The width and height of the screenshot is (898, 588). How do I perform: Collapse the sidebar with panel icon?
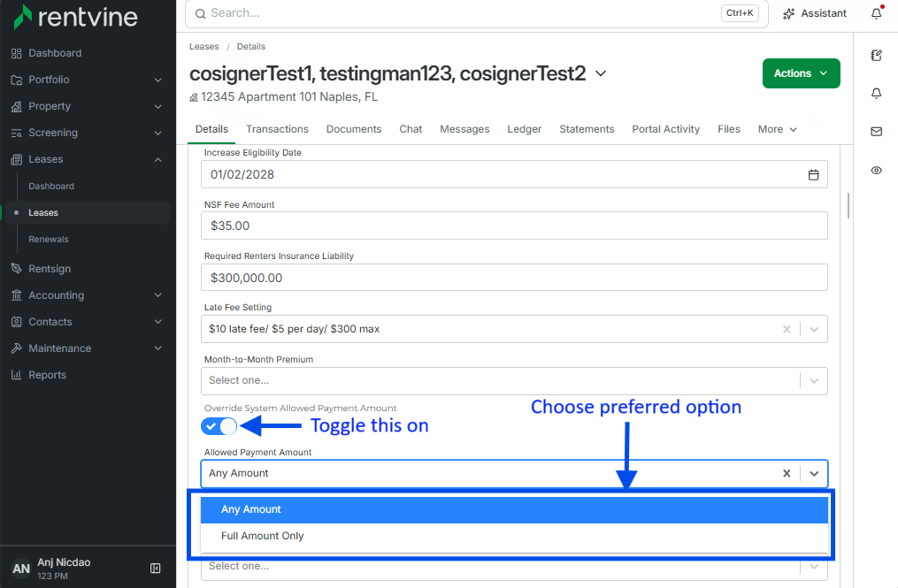(155, 568)
